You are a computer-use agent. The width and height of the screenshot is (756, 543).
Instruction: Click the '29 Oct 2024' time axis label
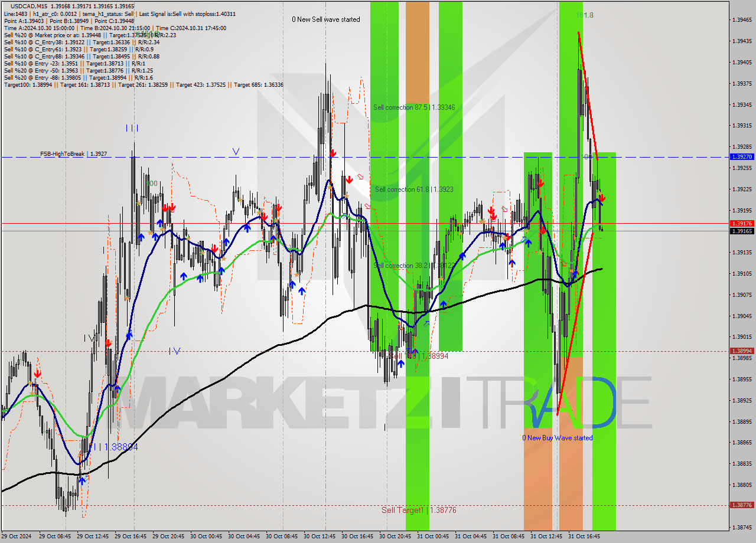coord(16,537)
